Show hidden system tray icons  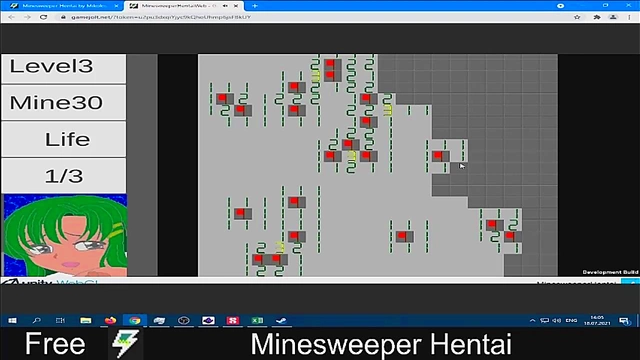532,320
